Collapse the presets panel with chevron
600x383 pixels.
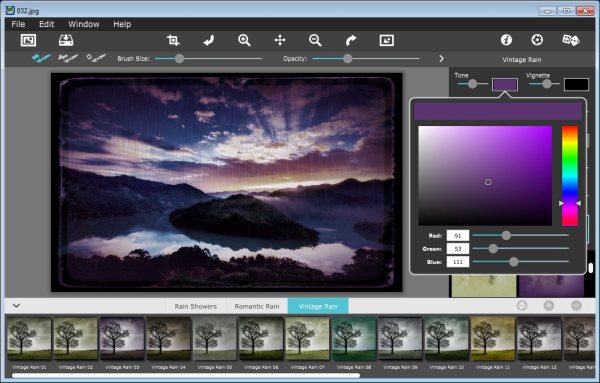(x=16, y=306)
